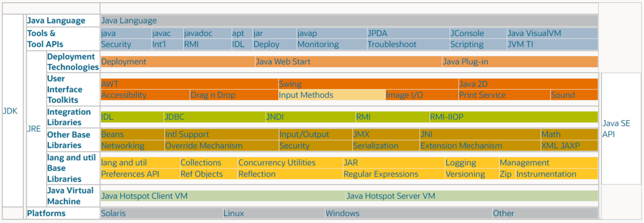This screenshot has height=223, width=644.
Task: Click the Regular Expressions link
Action: point(381,174)
